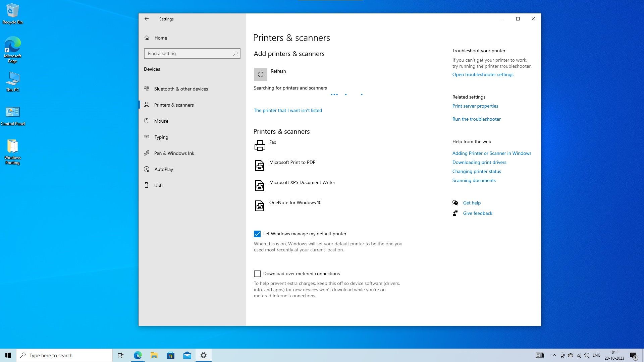The height and width of the screenshot is (362, 644).
Task: Toggle Let Windows manage my default printer
Action: click(257, 233)
